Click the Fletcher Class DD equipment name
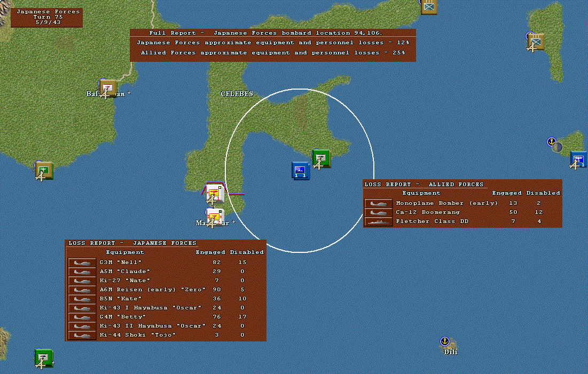Viewport: 588px width, 374px height. tap(433, 221)
